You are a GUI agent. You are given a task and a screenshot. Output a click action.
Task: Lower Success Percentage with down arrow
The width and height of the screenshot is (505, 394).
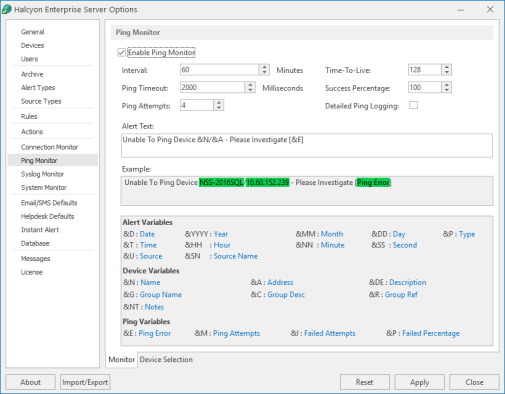[x=447, y=90]
